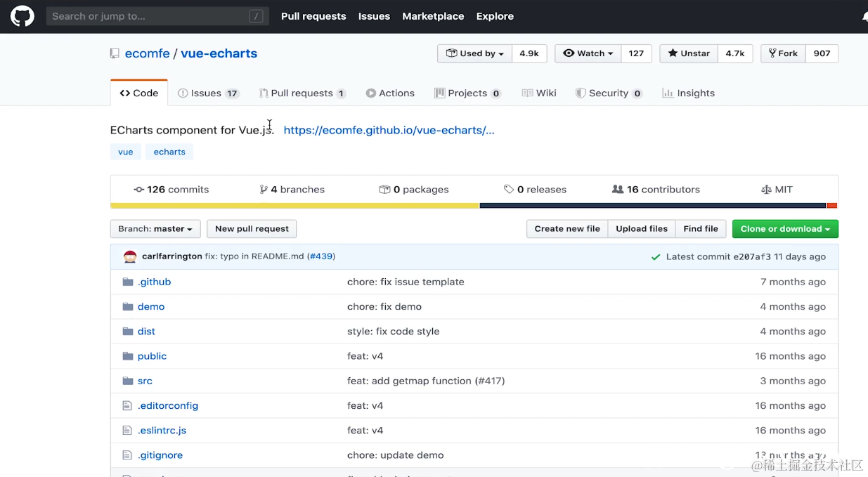The width and height of the screenshot is (868, 477).
Task: Open the Branch: master dropdown
Action: [155, 229]
